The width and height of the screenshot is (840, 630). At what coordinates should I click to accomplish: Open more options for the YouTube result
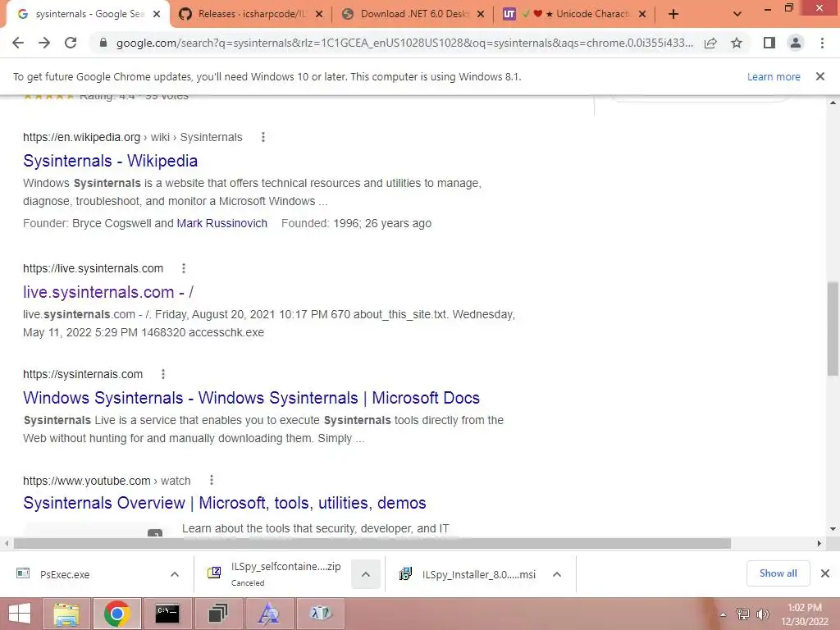point(212,480)
